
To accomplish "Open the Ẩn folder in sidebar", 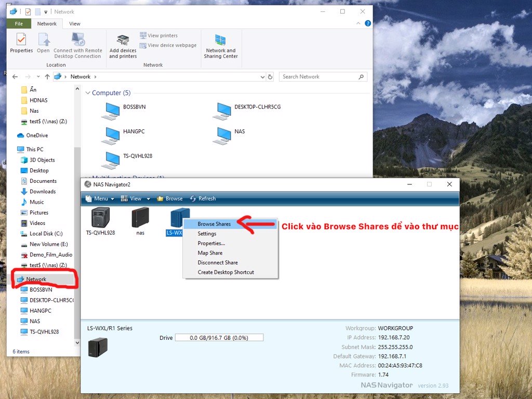I will click(x=29, y=89).
